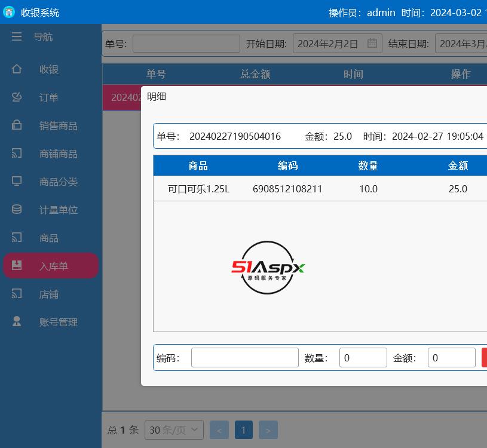
Task: Click the 入库单 save icon
Action: tap(17, 266)
